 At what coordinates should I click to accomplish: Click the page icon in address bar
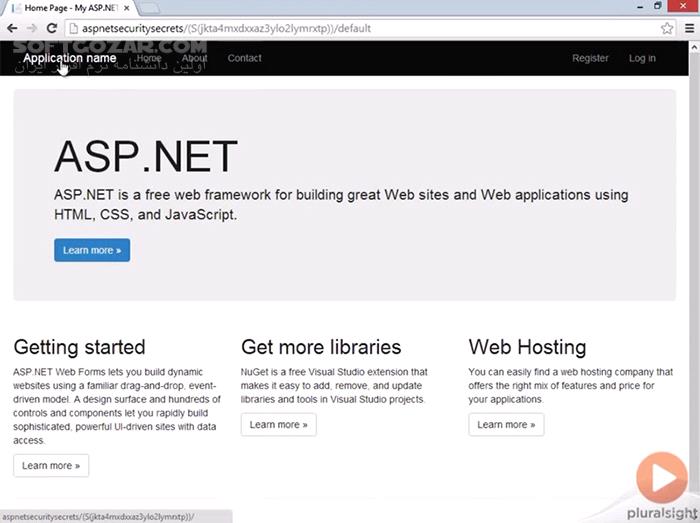pos(74,29)
